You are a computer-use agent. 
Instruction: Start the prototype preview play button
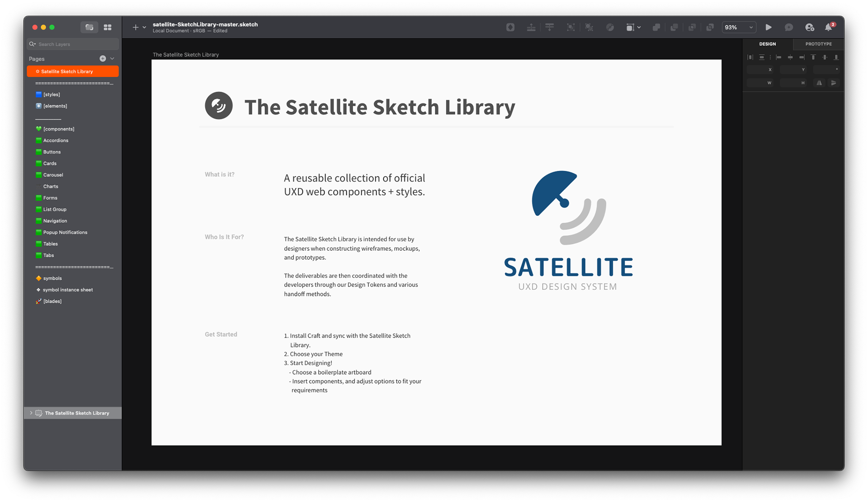point(769,27)
